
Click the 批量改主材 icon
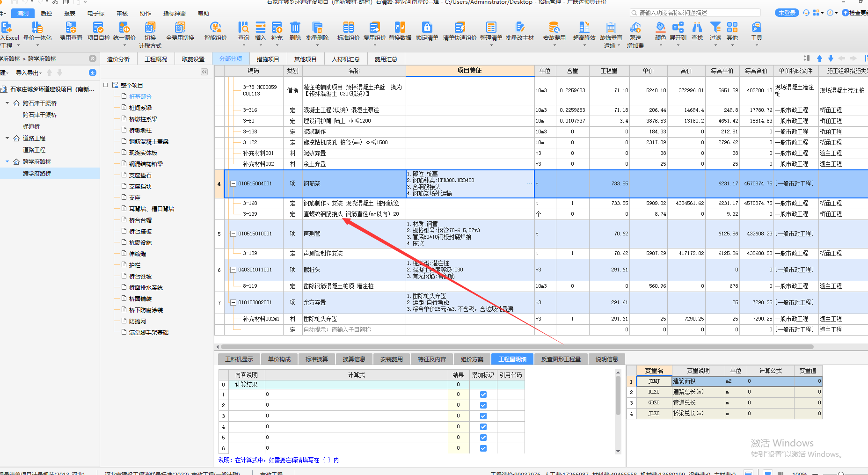pos(520,31)
